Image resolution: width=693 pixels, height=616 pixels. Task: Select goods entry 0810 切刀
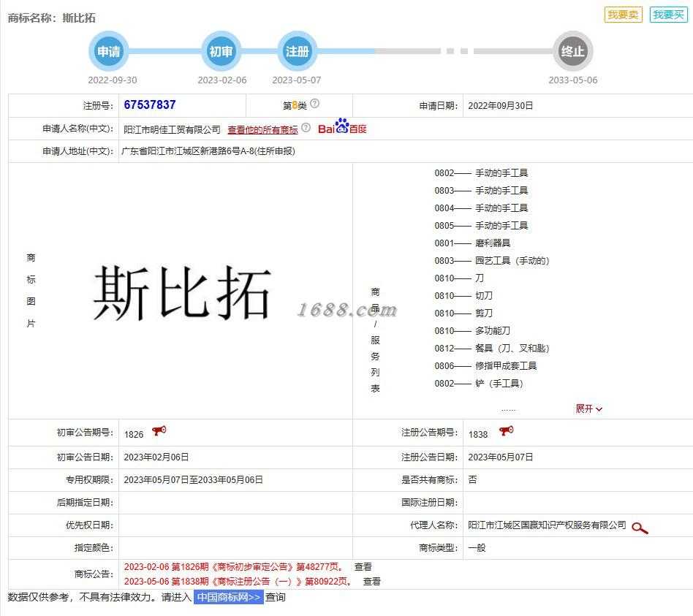tap(463, 296)
